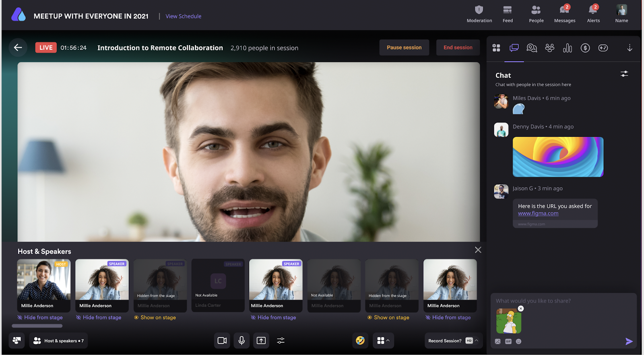
Task: Open the Moderation shield icon
Action: 479,10
